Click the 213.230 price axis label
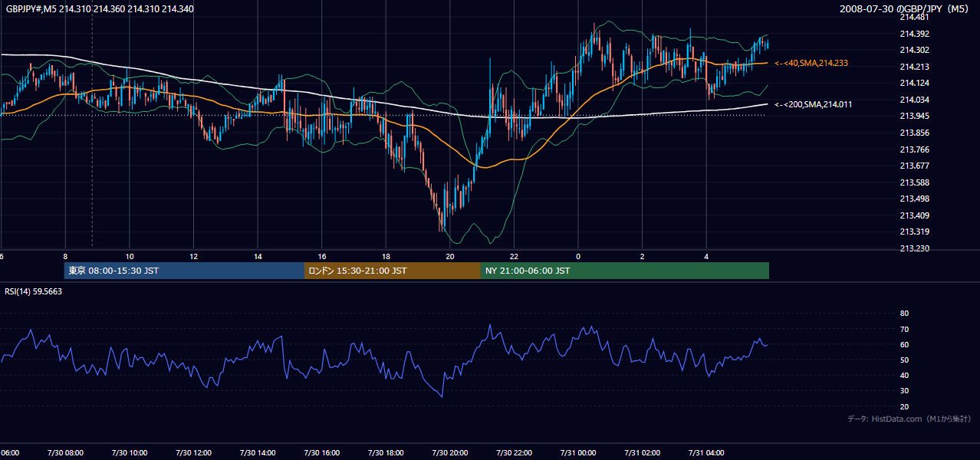This screenshot has height=460, width=980. point(914,248)
